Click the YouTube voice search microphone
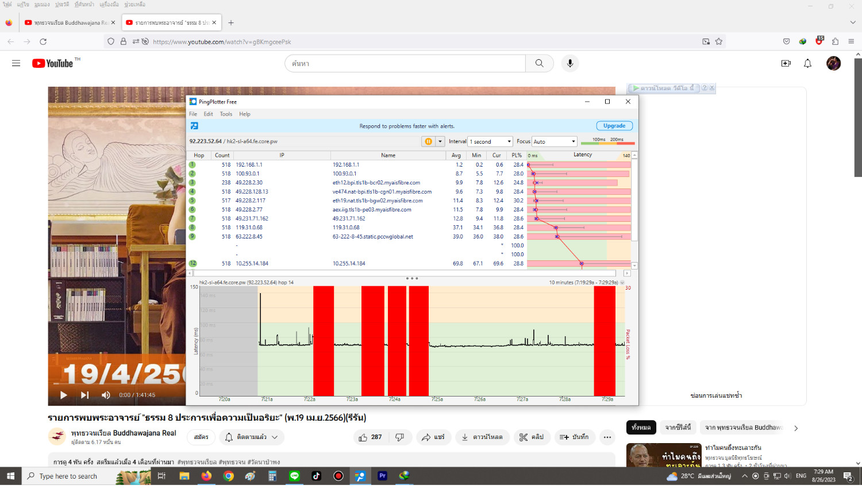 tap(570, 63)
